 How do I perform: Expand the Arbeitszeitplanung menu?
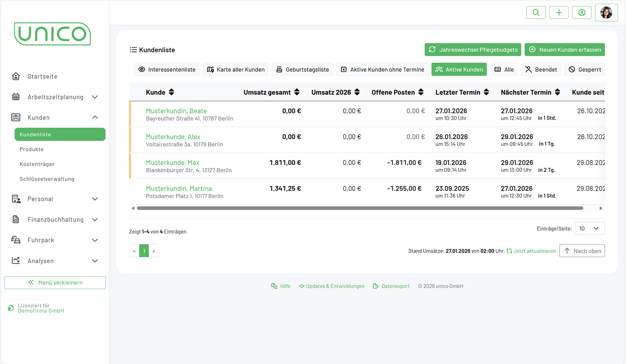(55, 97)
